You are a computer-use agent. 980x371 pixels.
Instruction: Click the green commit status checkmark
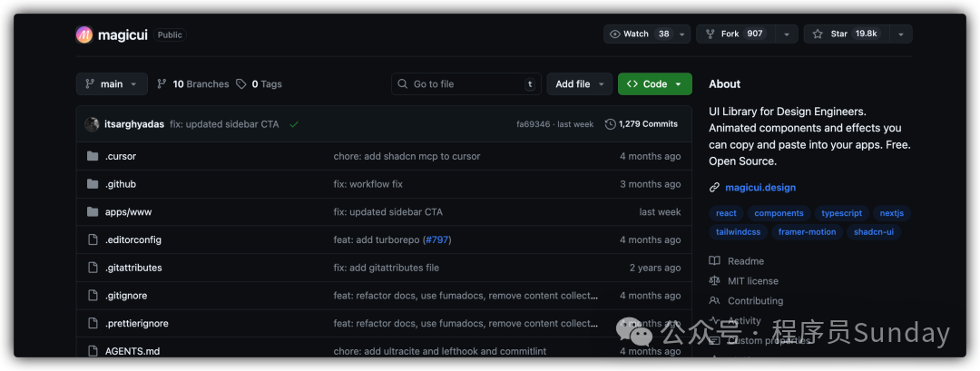coord(294,124)
